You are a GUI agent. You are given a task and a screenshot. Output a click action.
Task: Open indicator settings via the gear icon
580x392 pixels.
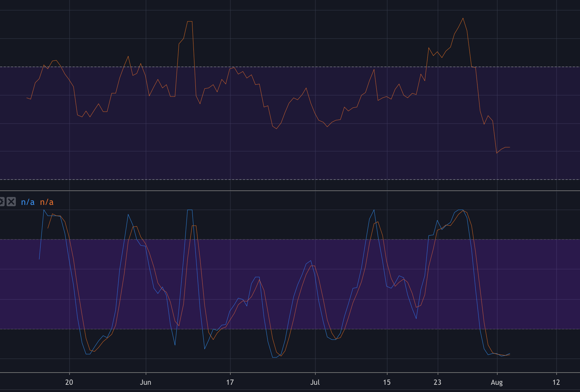pyautogui.click(x=2, y=202)
